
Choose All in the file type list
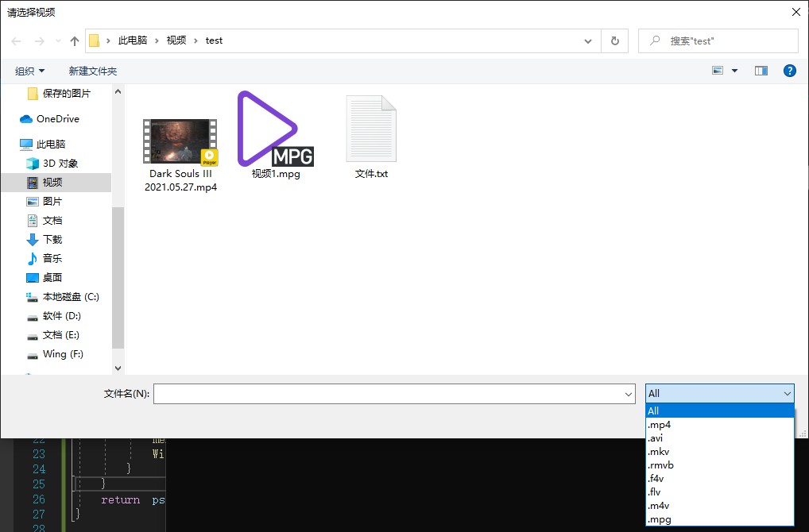tap(720, 411)
